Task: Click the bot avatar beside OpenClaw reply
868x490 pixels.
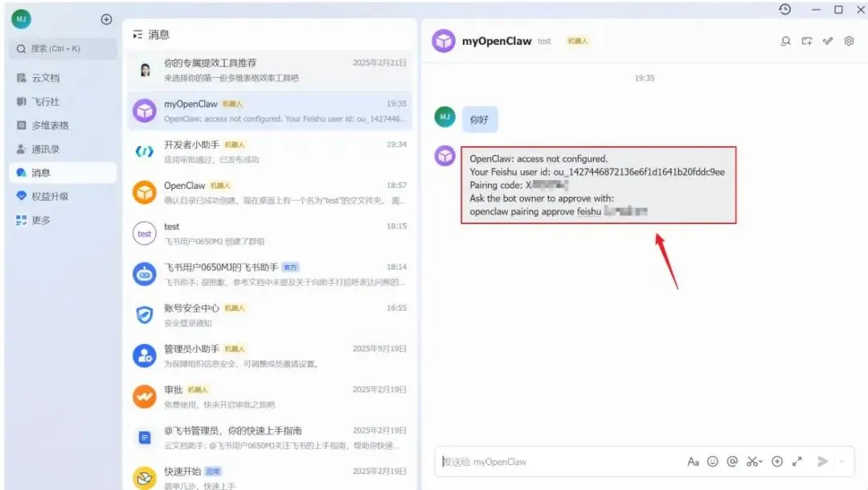Action: tap(444, 156)
